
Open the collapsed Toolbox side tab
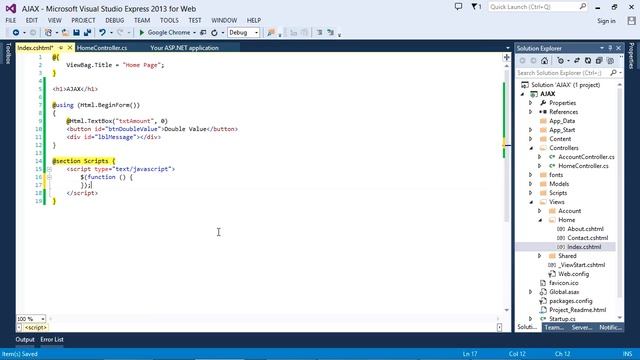coord(7,53)
